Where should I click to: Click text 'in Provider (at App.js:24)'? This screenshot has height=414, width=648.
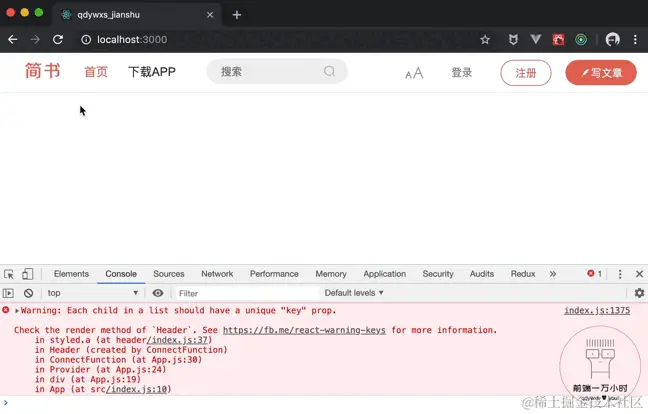(100, 369)
